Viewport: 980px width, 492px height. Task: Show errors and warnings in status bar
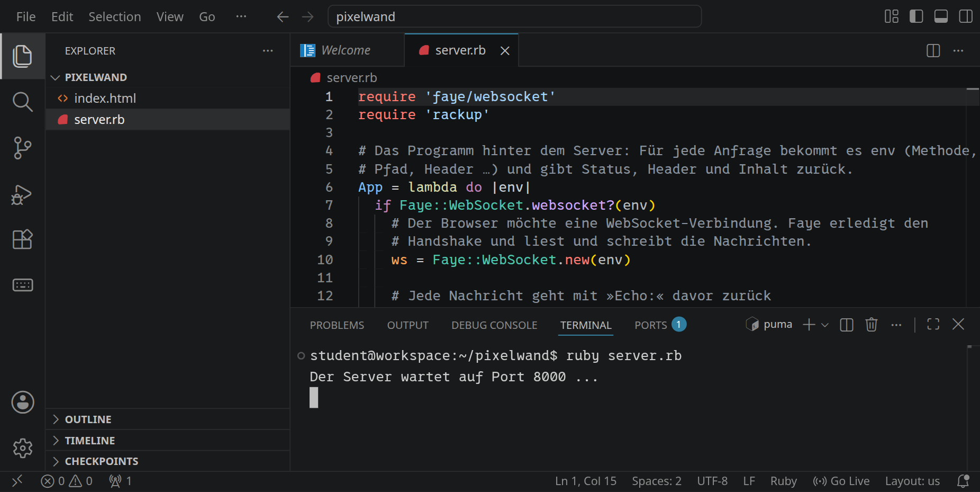pos(67,481)
